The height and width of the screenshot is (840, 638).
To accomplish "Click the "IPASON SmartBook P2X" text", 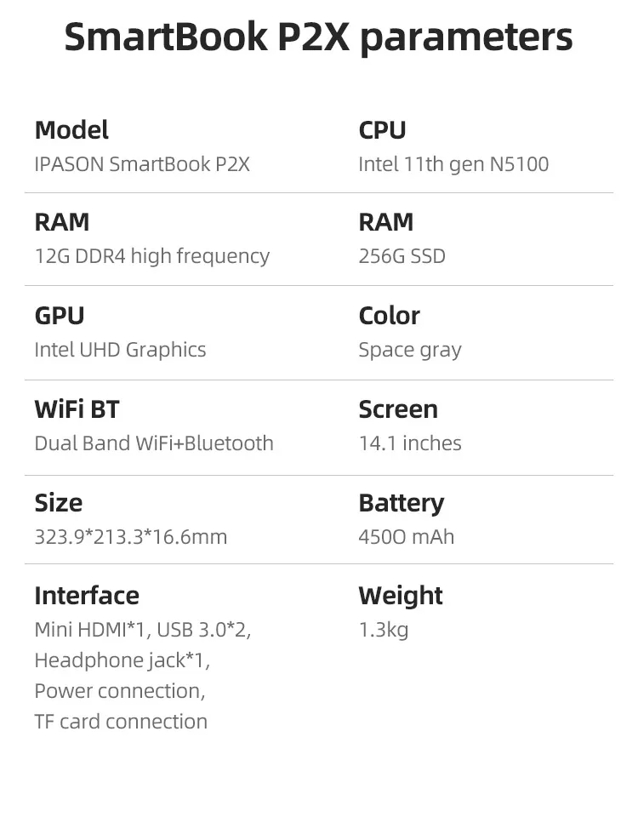I will click(142, 164).
